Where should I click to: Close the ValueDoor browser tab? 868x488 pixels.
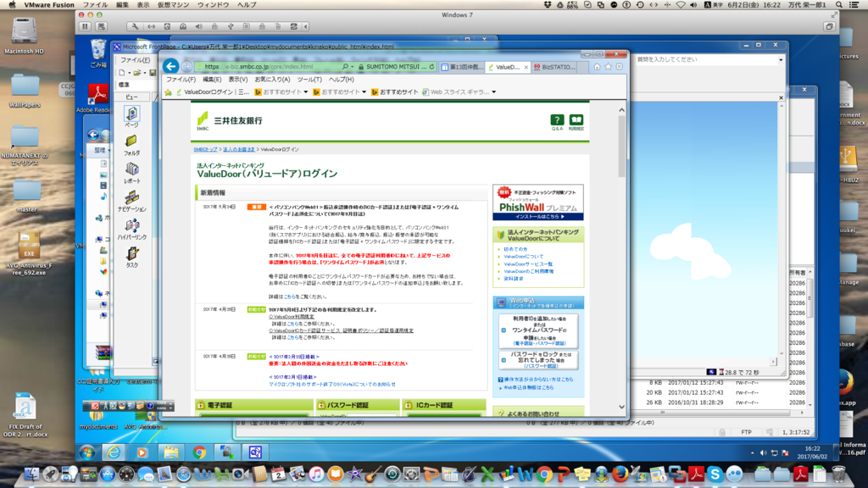(526, 68)
